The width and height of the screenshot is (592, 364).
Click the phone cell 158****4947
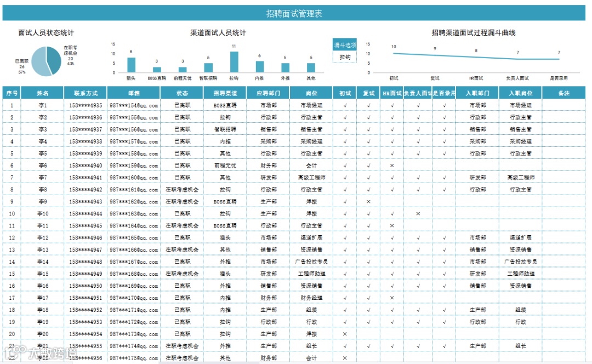(86, 250)
